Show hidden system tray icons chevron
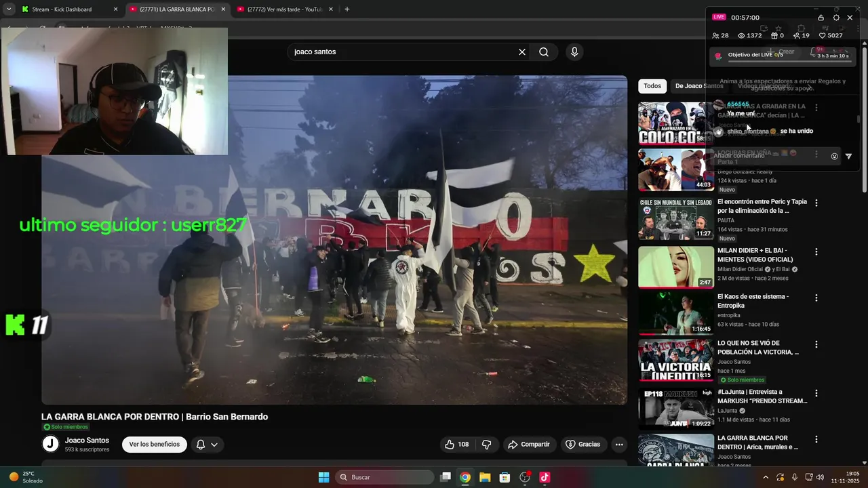Image resolution: width=868 pixels, height=488 pixels. 766,477
